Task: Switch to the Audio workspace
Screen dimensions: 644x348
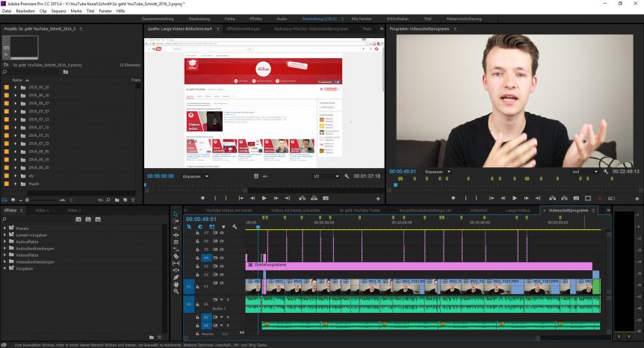Action: (x=282, y=19)
